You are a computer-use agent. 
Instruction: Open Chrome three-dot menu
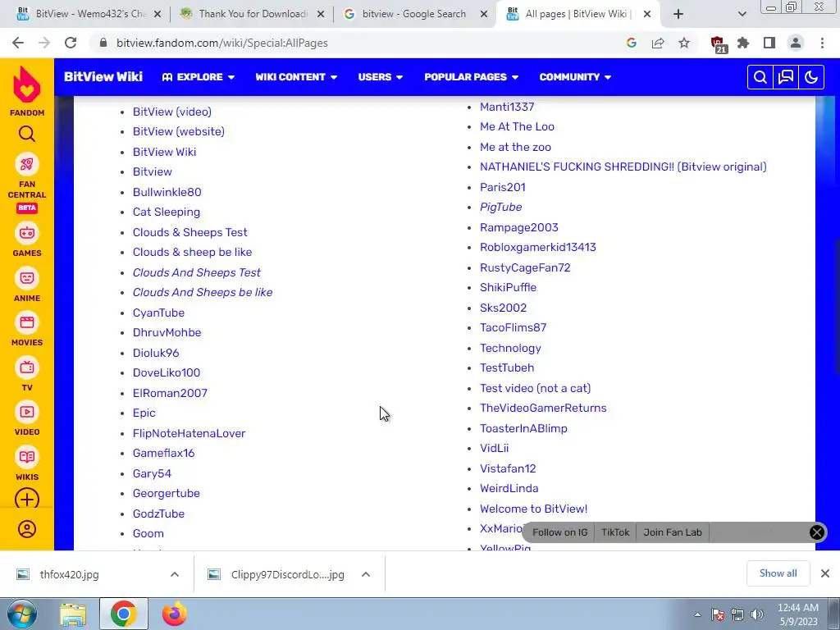pyautogui.click(x=822, y=43)
